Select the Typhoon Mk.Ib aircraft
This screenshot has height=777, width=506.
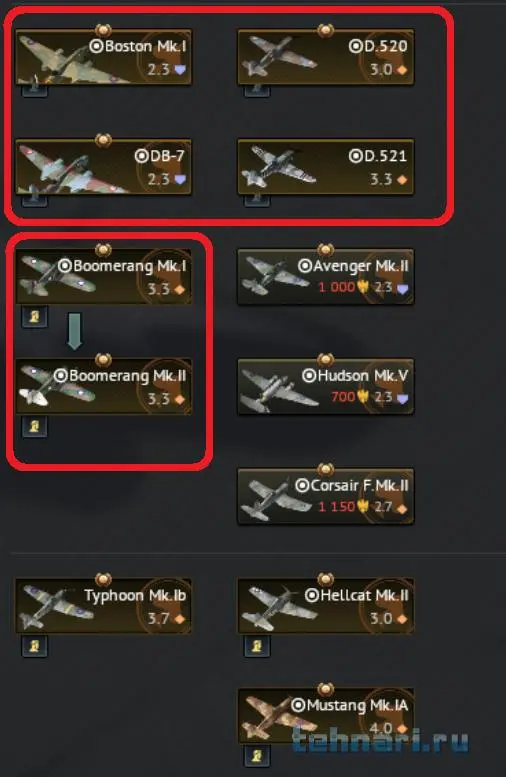click(104, 606)
